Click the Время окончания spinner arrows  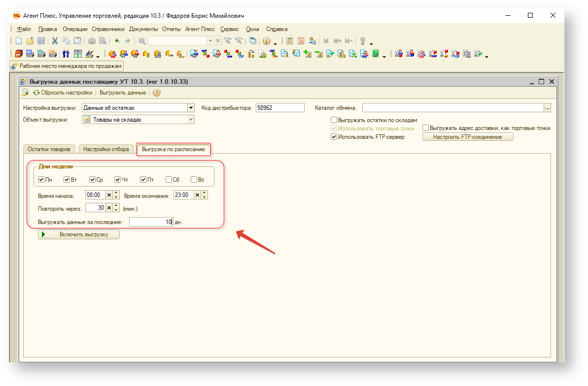click(205, 195)
